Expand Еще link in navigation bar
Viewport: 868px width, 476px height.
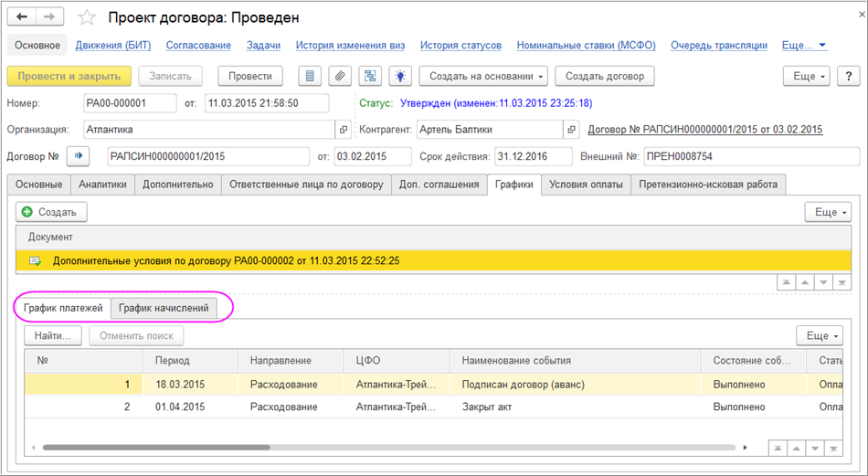(x=803, y=45)
